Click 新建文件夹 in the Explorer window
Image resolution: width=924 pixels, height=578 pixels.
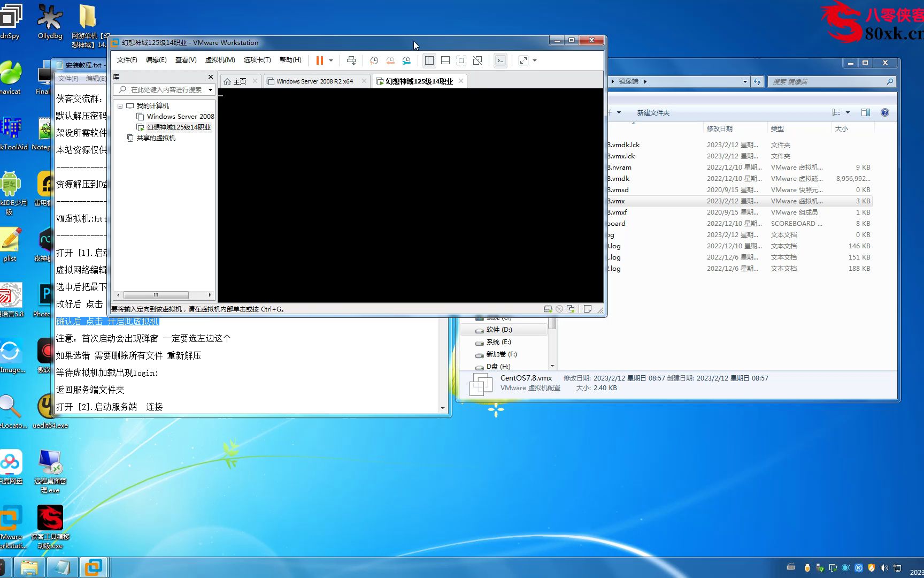653,112
